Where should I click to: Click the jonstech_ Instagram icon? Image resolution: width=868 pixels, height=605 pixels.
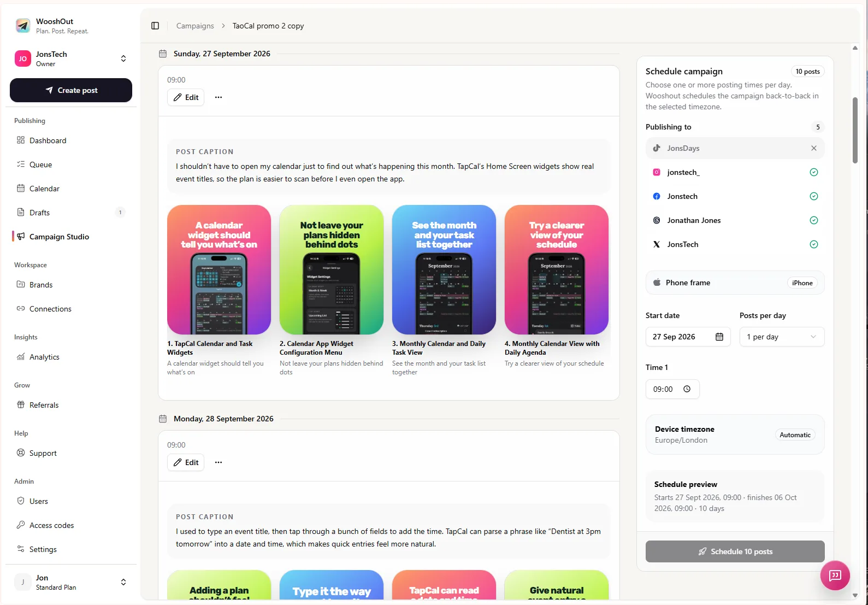657,172
